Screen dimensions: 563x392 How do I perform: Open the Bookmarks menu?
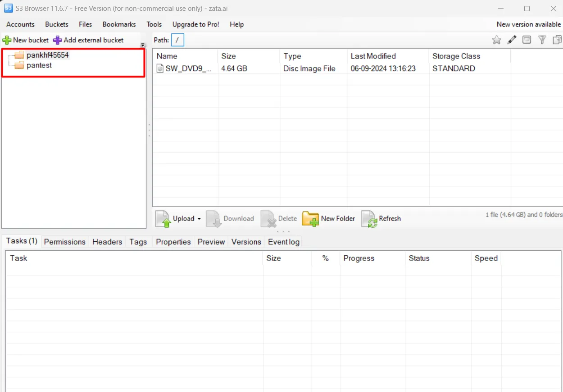coord(119,24)
